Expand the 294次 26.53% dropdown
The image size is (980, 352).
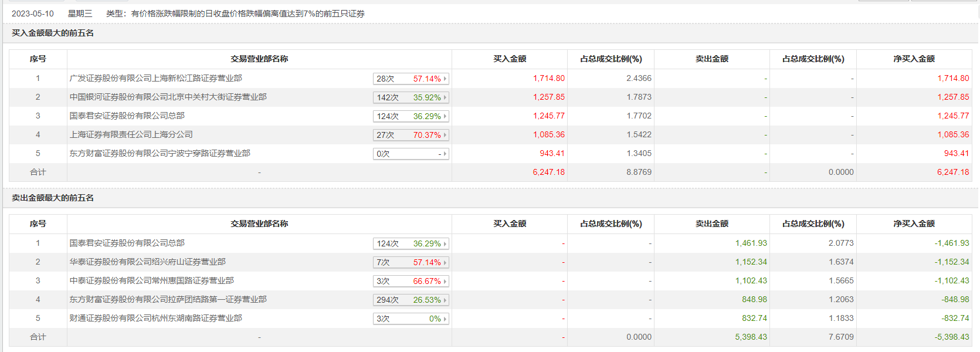pos(445,300)
